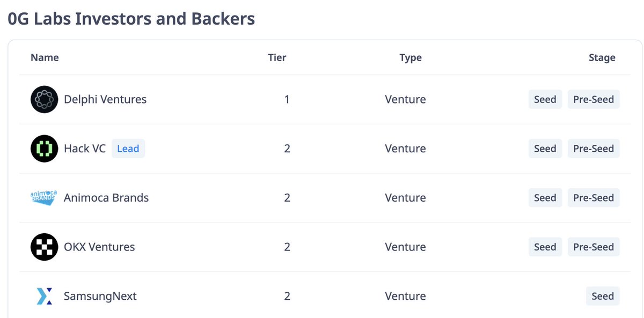The image size is (644, 318).
Task: Select the Seed tag in SamsungNext row
Action: [x=603, y=296]
